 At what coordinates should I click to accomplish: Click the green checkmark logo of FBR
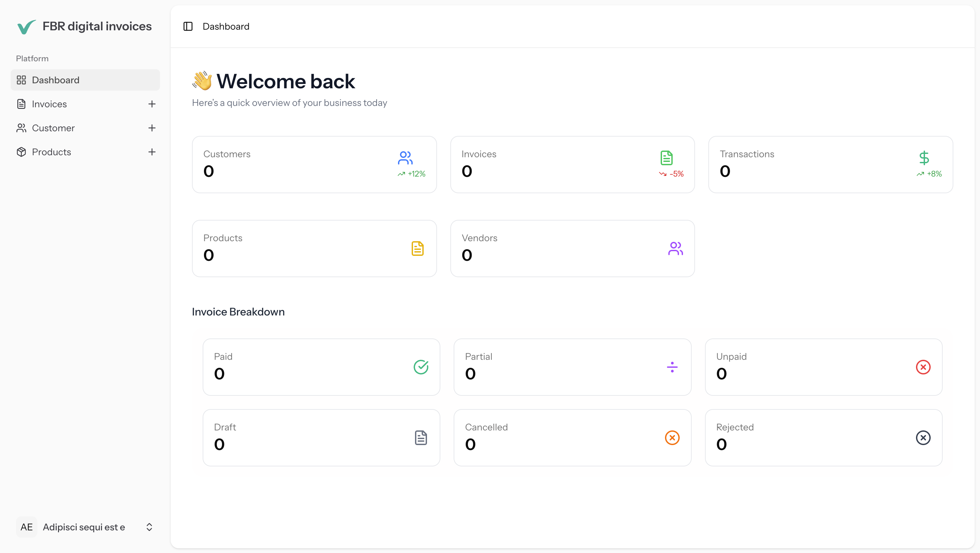coord(25,27)
